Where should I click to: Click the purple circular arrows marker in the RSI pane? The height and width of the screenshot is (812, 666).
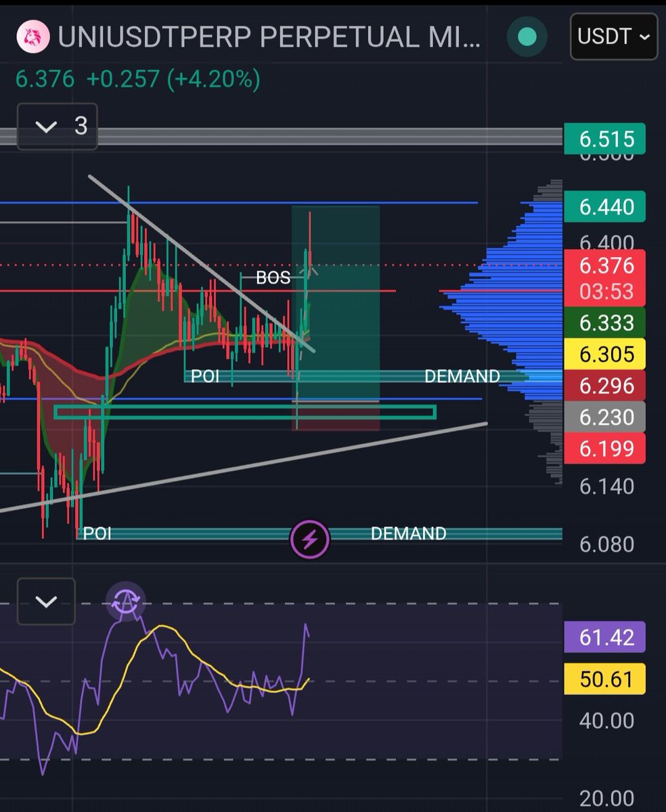(x=125, y=600)
